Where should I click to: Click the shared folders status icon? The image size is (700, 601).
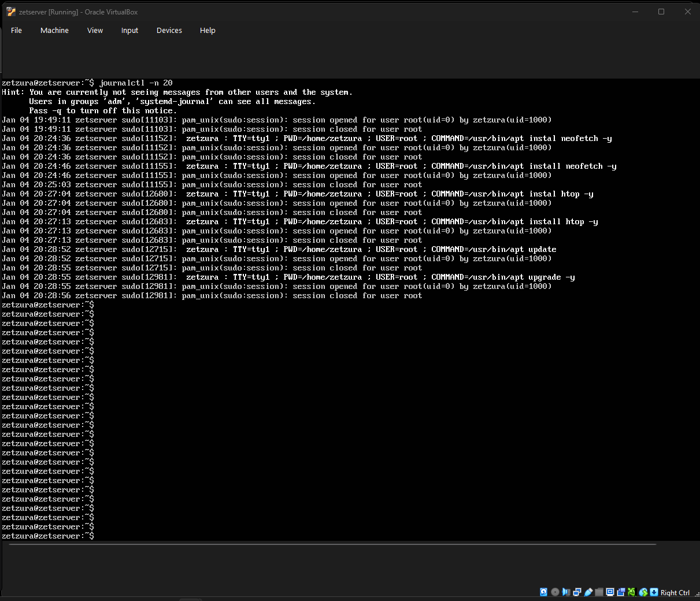point(599,592)
